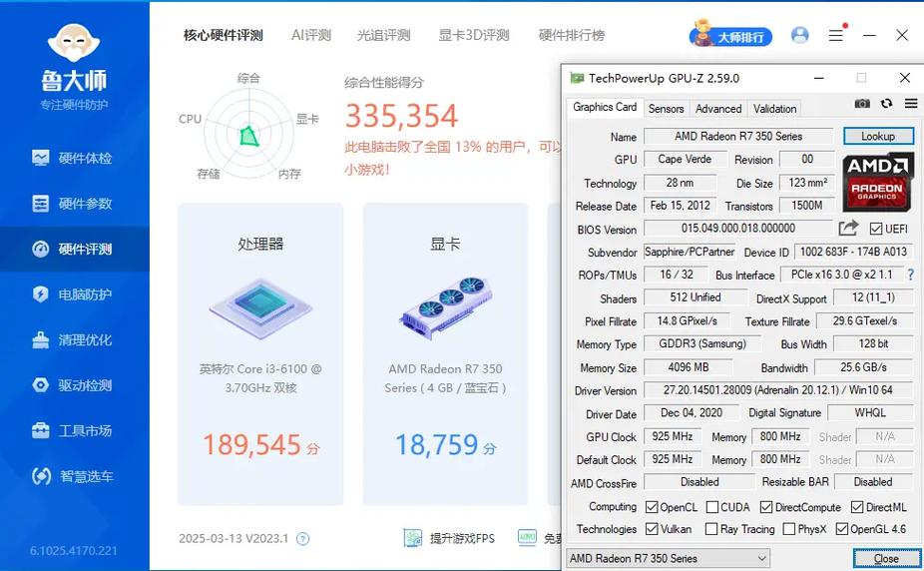This screenshot has height=571, width=924.
Task: Click the 大师排行 button
Action: point(730,36)
